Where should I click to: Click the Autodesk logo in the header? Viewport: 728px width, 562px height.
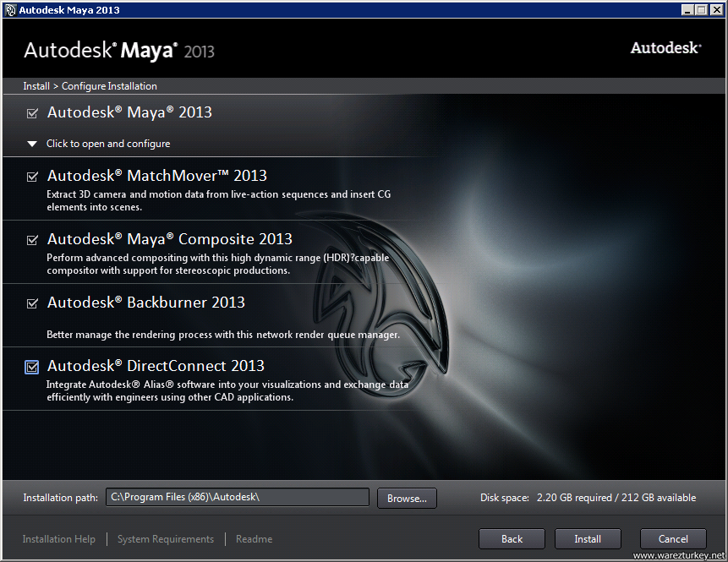coord(665,48)
